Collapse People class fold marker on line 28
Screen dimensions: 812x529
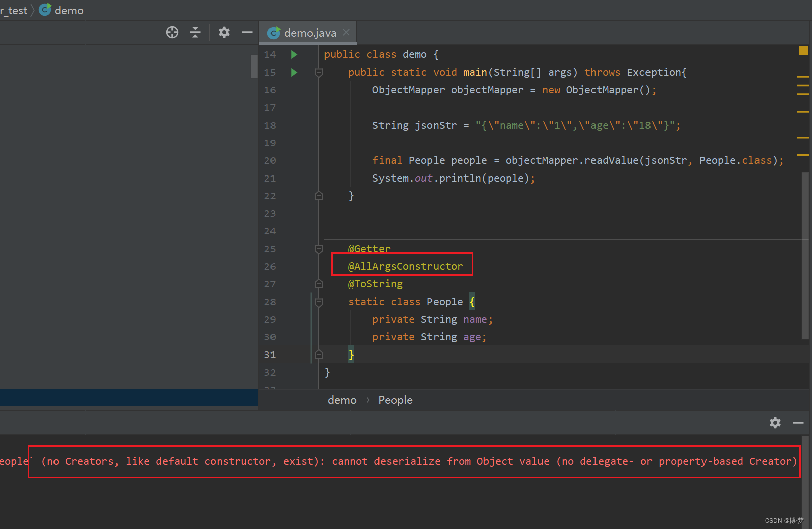[x=319, y=302]
